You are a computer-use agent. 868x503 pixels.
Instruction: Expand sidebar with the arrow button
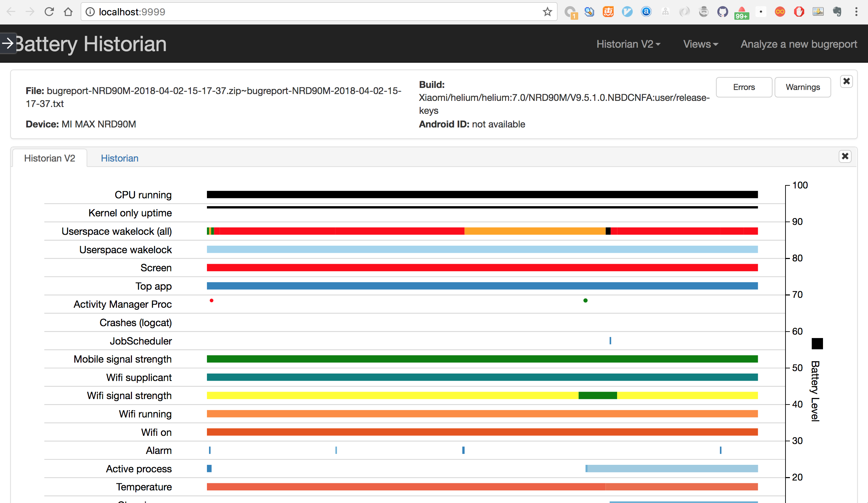8,43
